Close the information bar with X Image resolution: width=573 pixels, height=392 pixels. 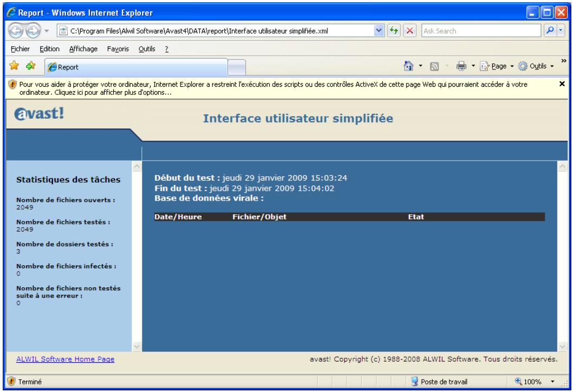(562, 84)
